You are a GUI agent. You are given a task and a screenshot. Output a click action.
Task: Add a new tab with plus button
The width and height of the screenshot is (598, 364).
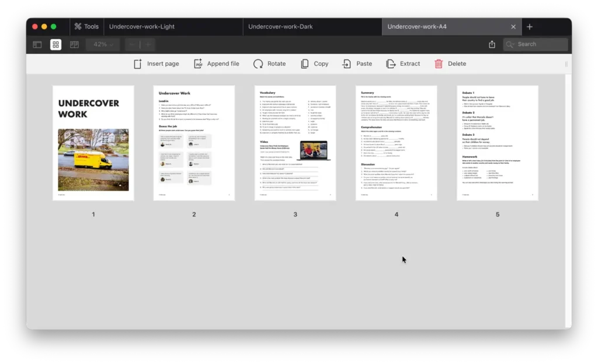point(530,27)
